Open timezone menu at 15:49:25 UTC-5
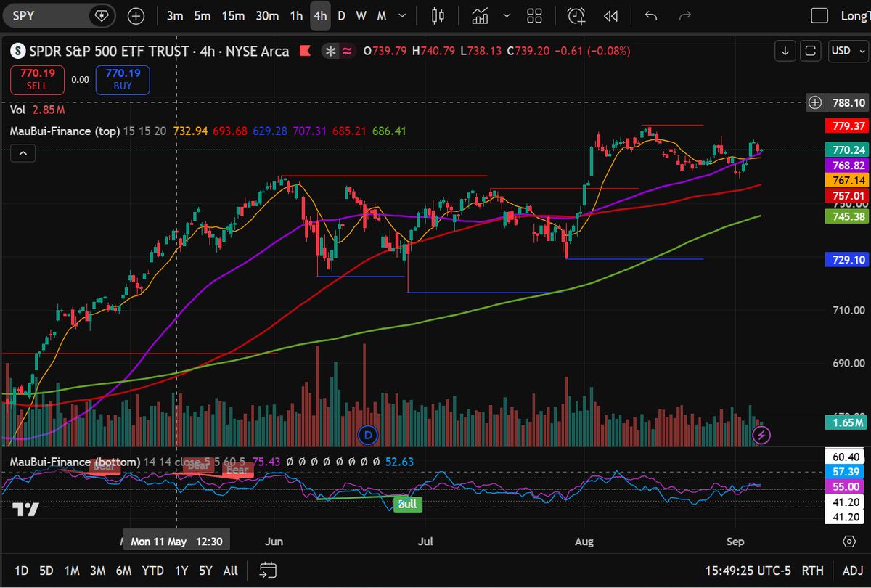Image resolution: width=871 pixels, height=588 pixels. tap(748, 571)
